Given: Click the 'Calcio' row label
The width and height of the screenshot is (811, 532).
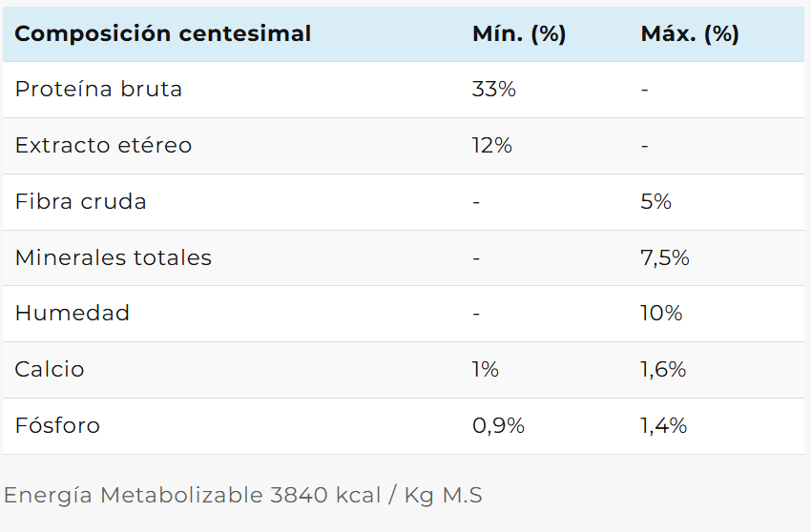Looking at the screenshot, I should (x=50, y=370).
